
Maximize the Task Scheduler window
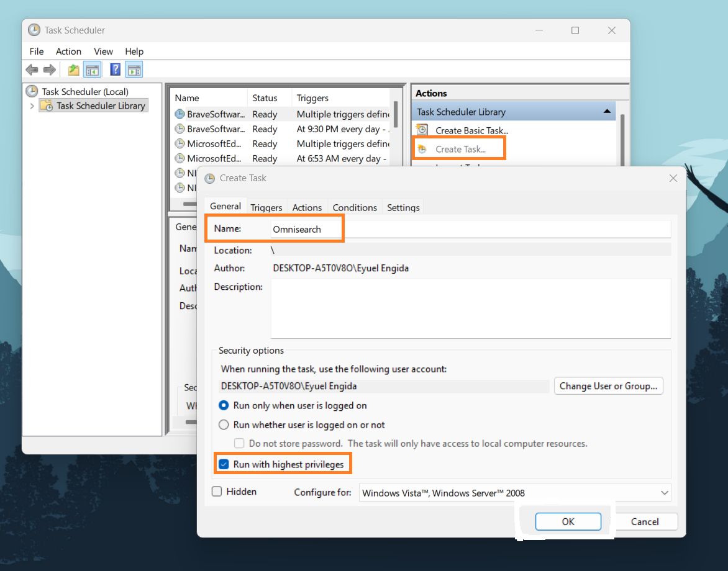pos(575,30)
